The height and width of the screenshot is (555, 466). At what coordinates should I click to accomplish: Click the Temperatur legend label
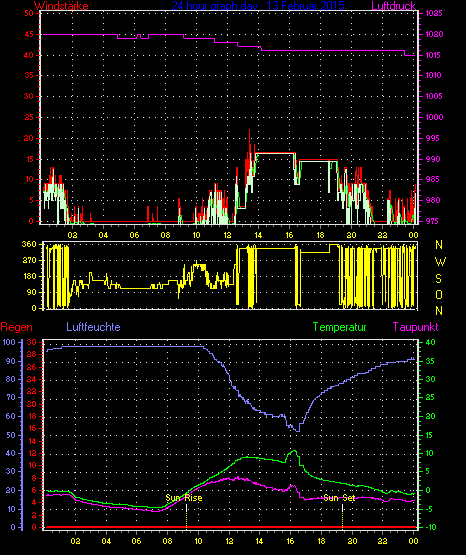pyautogui.click(x=340, y=327)
